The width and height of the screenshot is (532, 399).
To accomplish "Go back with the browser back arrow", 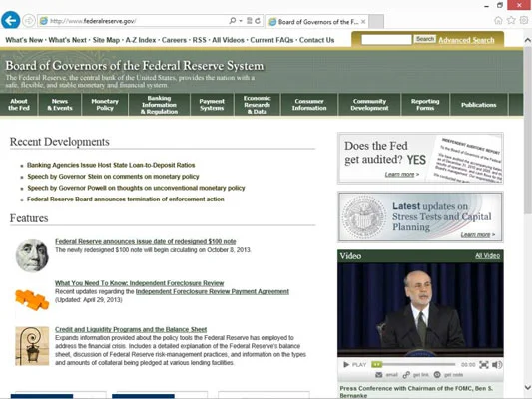I will tap(11, 21).
